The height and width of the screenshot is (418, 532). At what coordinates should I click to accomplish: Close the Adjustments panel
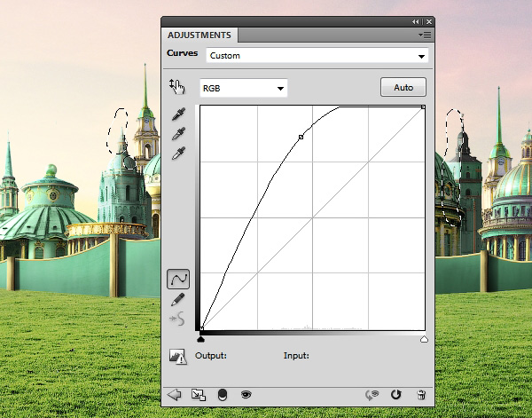click(429, 21)
